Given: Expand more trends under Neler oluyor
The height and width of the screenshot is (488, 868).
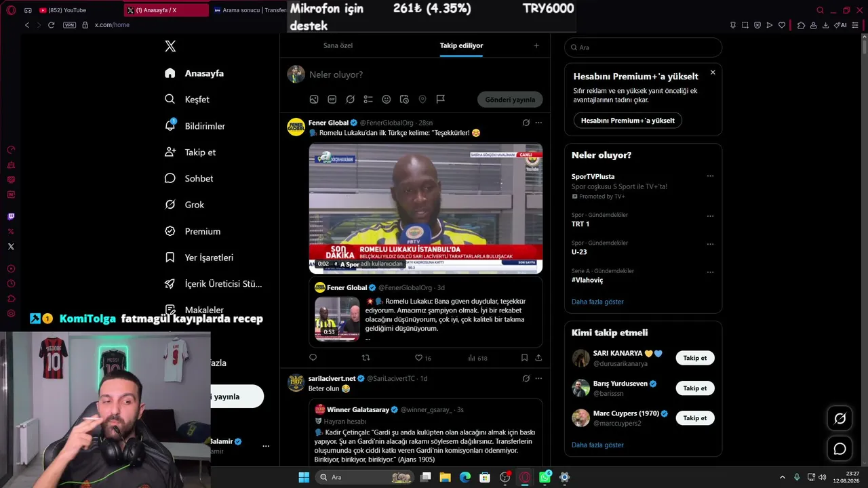Looking at the screenshot, I should click(597, 302).
